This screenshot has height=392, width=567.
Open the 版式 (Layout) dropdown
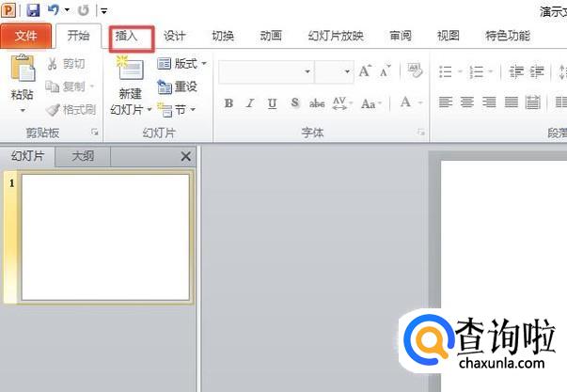[182, 64]
